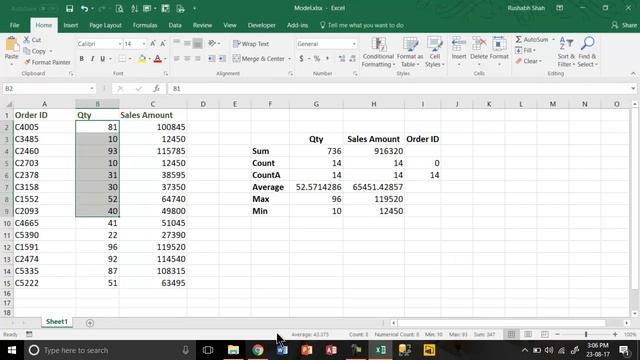Switch to the Insert tab
The image size is (640, 360).
(x=71, y=25)
